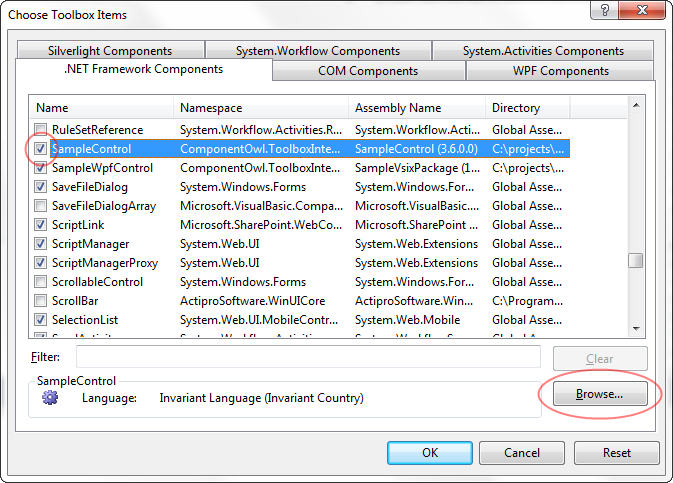This screenshot has width=673, height=483.
Task: Click the gear icon beside Language label
Action: coord(50,398)
